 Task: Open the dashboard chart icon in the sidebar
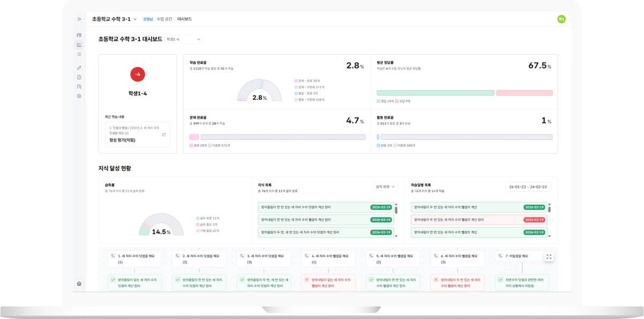pyautogui.click(x=79, y=45)
